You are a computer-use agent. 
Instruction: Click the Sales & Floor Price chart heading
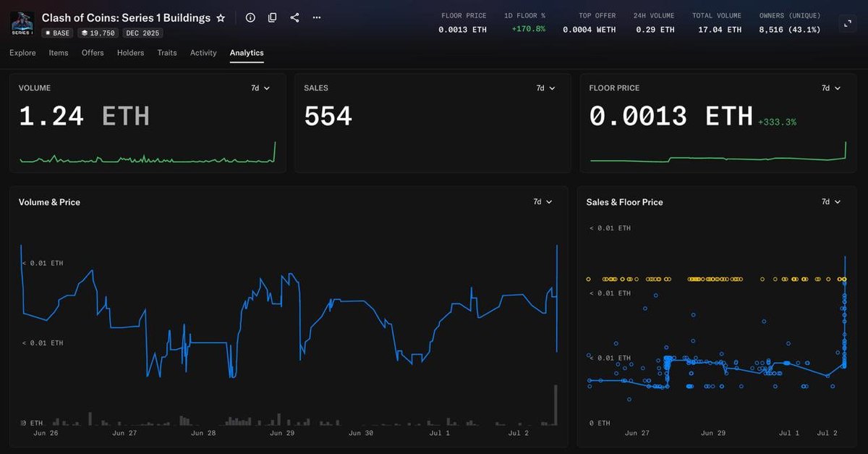[624, 202]
